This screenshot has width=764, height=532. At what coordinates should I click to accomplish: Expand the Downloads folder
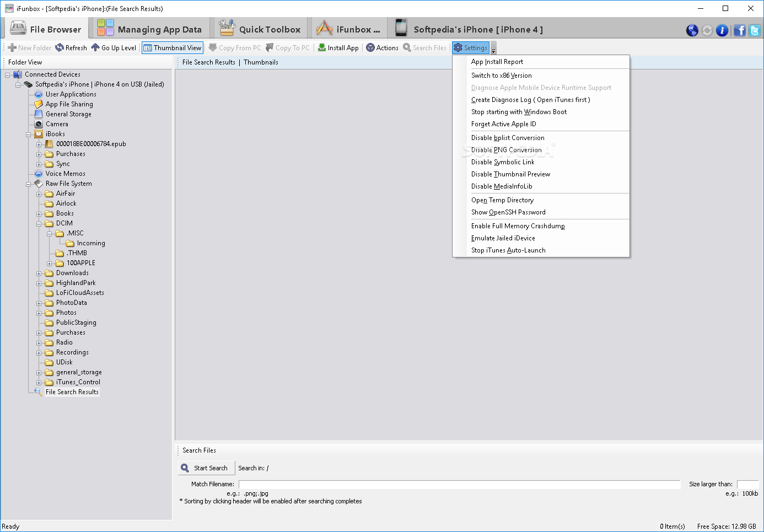click(39, 273)
